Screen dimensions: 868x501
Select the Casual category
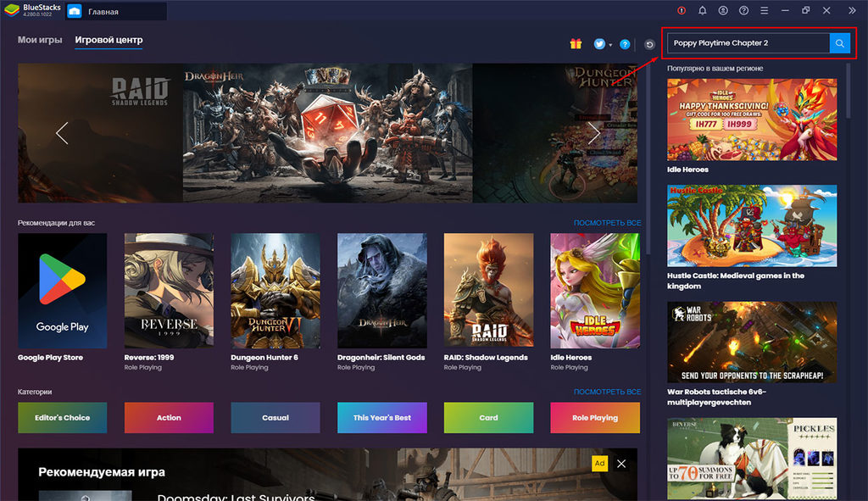tap(275, 417)
